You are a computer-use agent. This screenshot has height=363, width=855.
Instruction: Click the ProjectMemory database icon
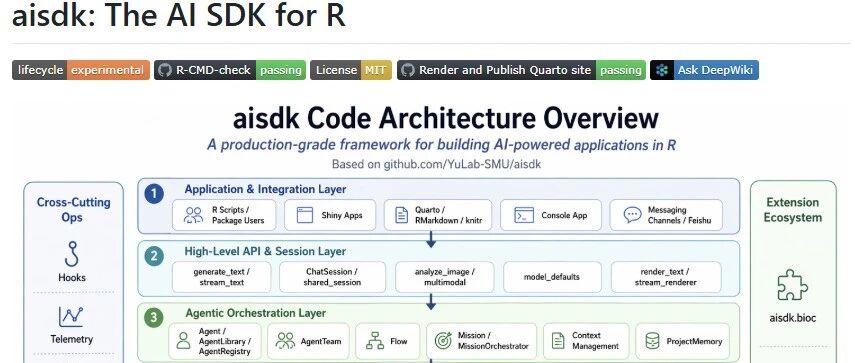pos(652,341)
